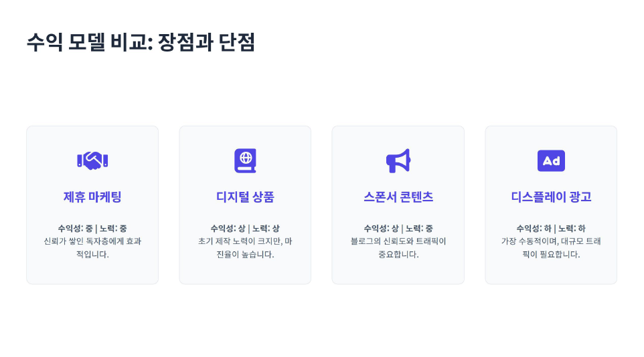The width and height of the screenshot is (644, 357).
Task: Select the 제휴 마케팅 heading
Action: tap(92, 197)
